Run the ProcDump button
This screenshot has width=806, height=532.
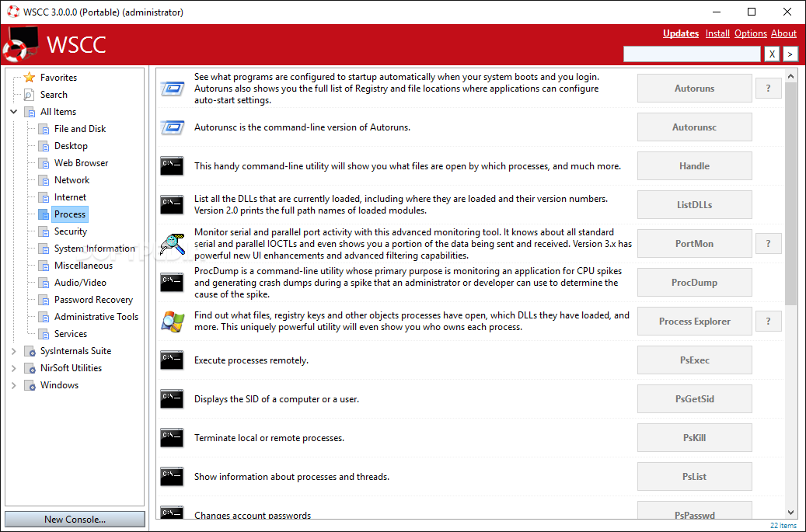coord(694,283)
